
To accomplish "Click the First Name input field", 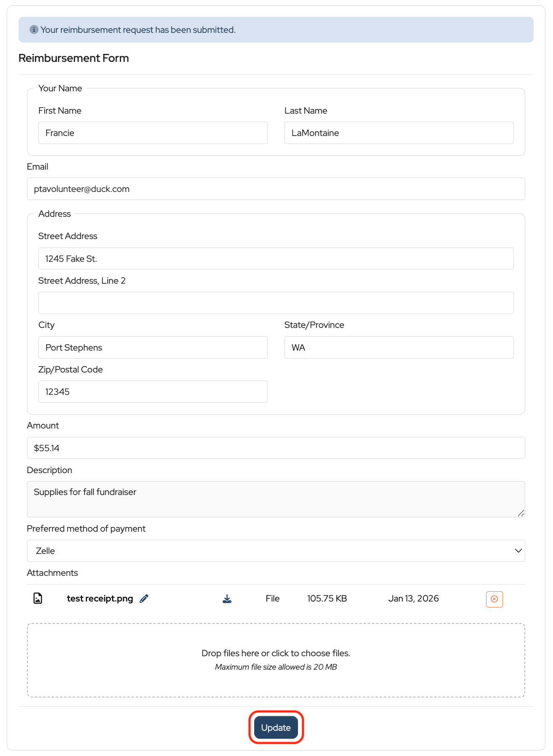I will click(x=153, y=133).
